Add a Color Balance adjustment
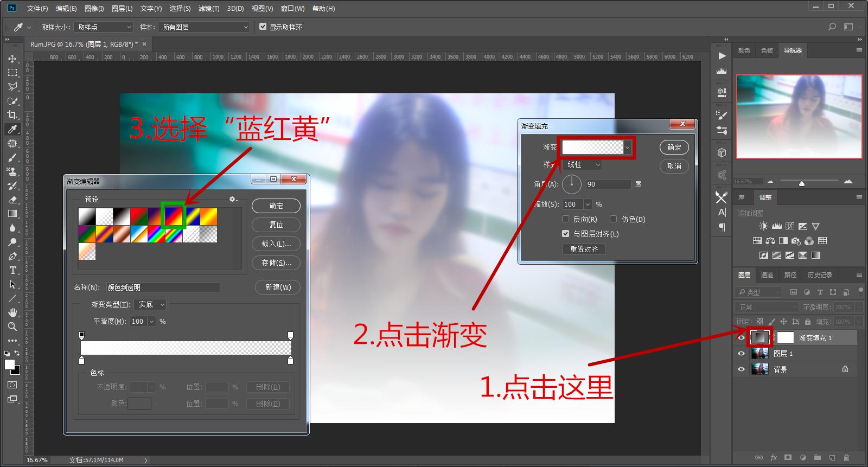The height and width of the screenshot is (467, 868). [770, 241]
